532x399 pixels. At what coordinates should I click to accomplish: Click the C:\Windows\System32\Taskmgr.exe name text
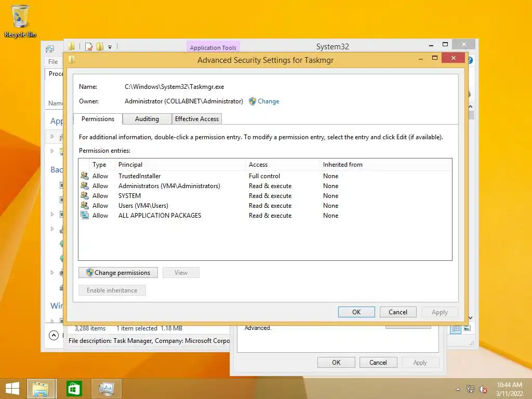pos(175,87)
